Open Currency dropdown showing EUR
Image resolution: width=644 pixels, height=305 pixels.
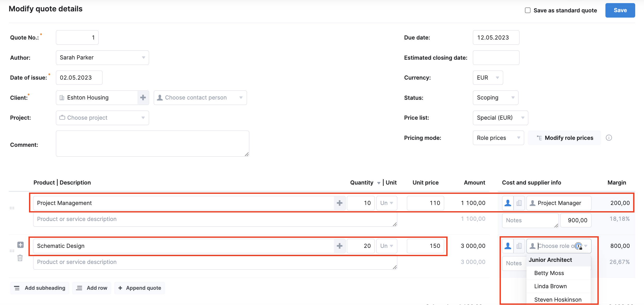(x=488, y=78)
